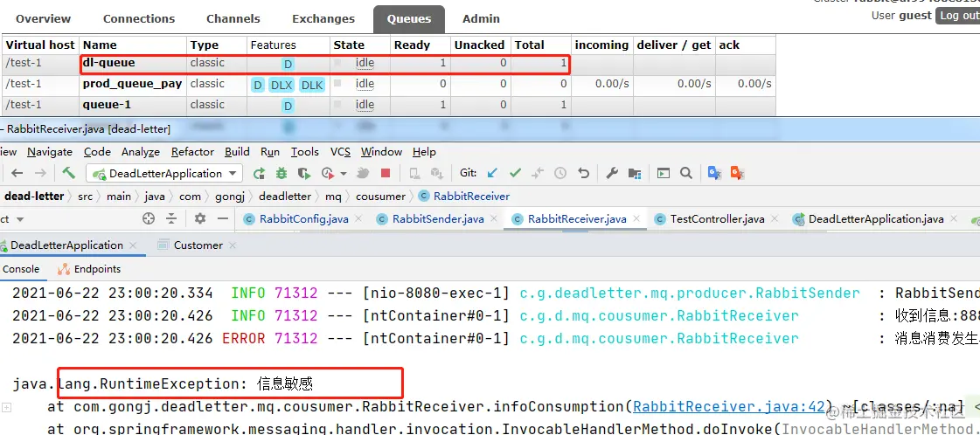Switch to the Customer run tab
Viewport: 980px width, 435px height.
tap(198, 245)
